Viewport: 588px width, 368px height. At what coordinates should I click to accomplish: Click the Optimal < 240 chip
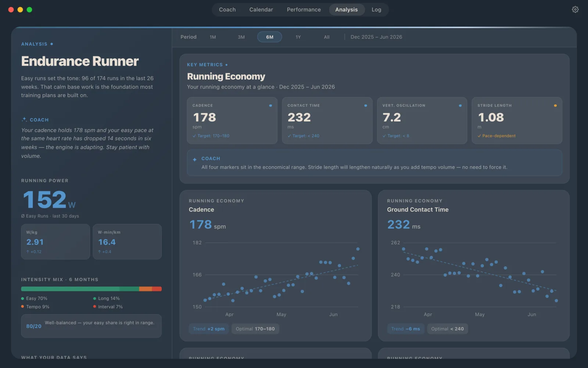coord(447,329)
